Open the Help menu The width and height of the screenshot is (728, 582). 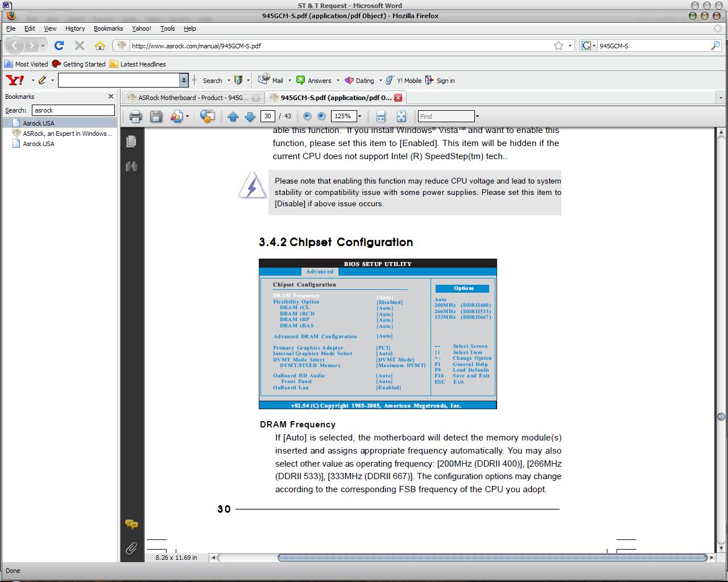[x=189, y=28]
